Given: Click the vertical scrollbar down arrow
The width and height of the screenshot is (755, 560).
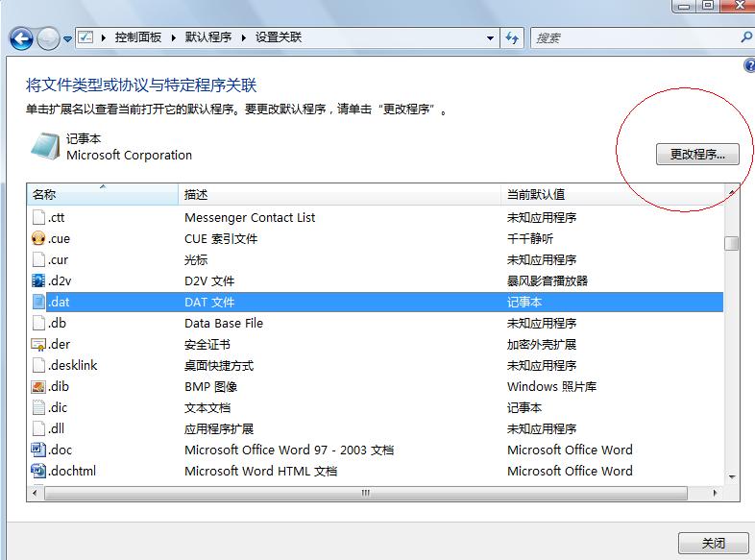Looking at the screenshot, I should click(x=732, y=477).
